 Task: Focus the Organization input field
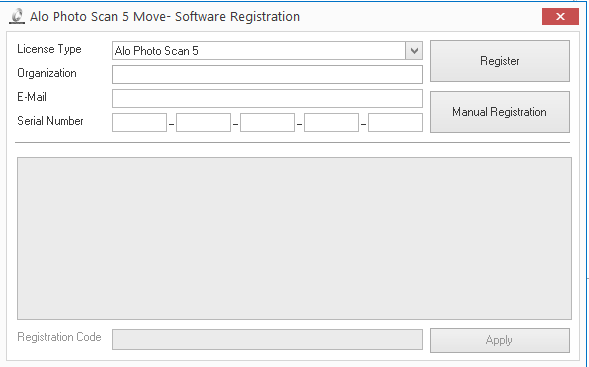[267, 74]
